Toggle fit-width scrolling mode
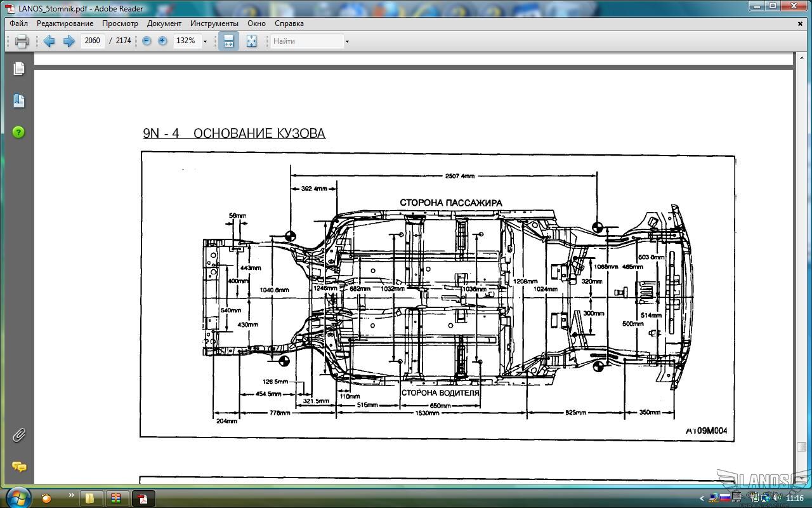Image resolution: width=812 pixels, height=508 pixels. pyautogui.click(x=228, y=41)
